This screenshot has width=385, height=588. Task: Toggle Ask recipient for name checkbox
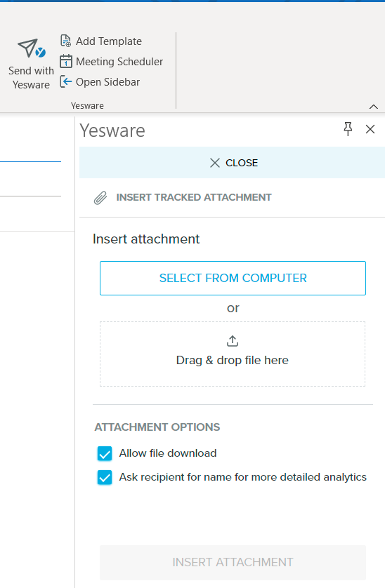[105, 477]
